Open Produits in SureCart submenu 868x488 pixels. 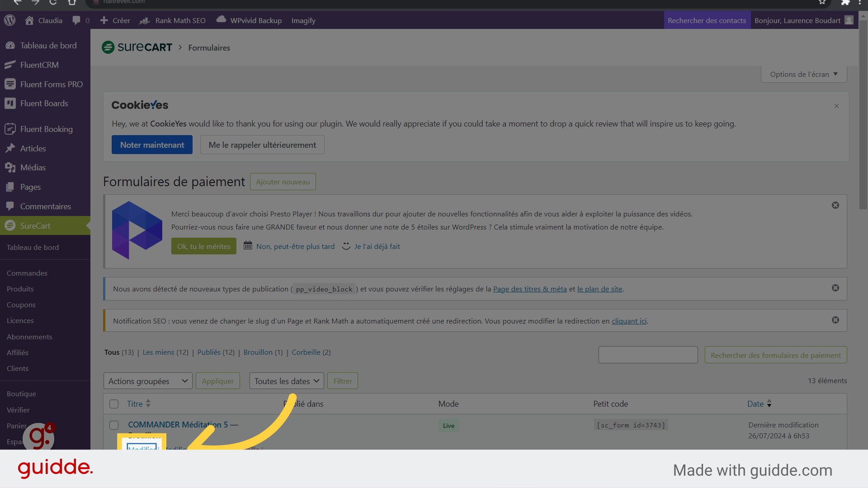click(x=20, y=289)
